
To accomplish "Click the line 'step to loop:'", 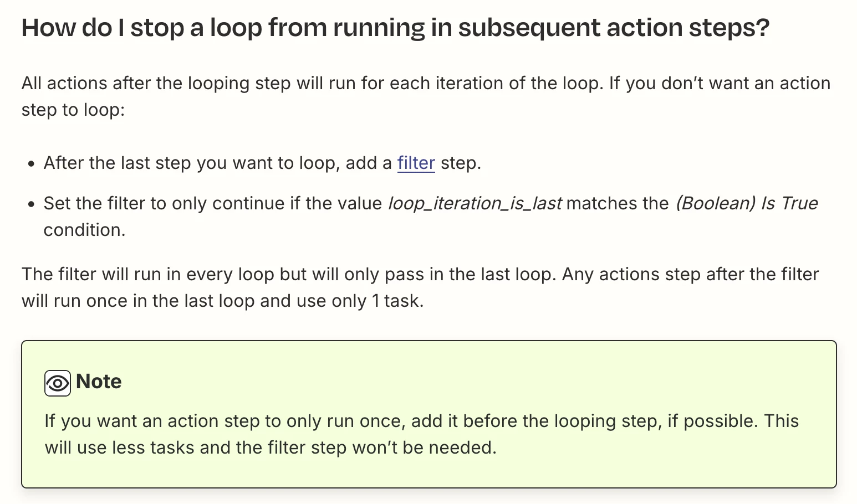I will [x=73, y=110].
